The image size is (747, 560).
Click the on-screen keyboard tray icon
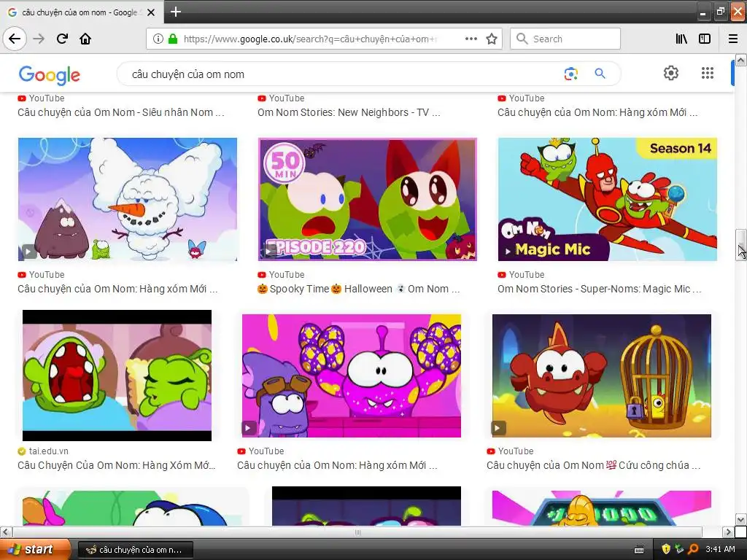(639, 550)
